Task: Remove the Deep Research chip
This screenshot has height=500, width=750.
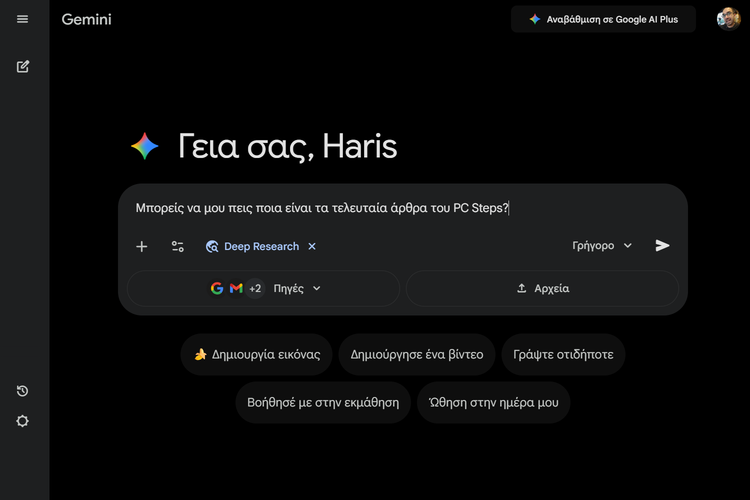Action: [x=312, y=246]
